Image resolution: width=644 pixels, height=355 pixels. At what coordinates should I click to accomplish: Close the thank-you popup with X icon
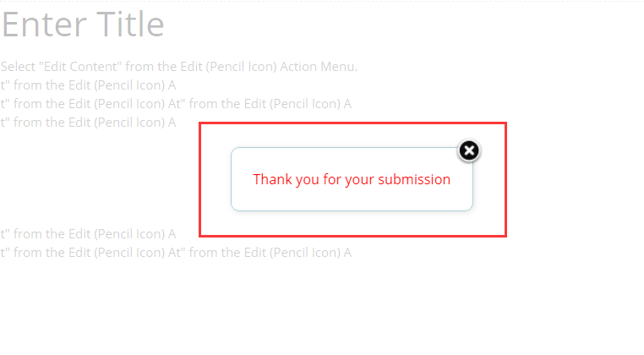[469, 150]
